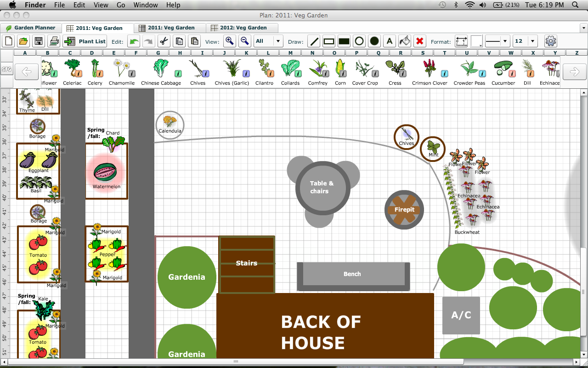This screenshot has width=588, height=368.
Task: Save the plan with floppy icon
Action: [x=39, y=41]
